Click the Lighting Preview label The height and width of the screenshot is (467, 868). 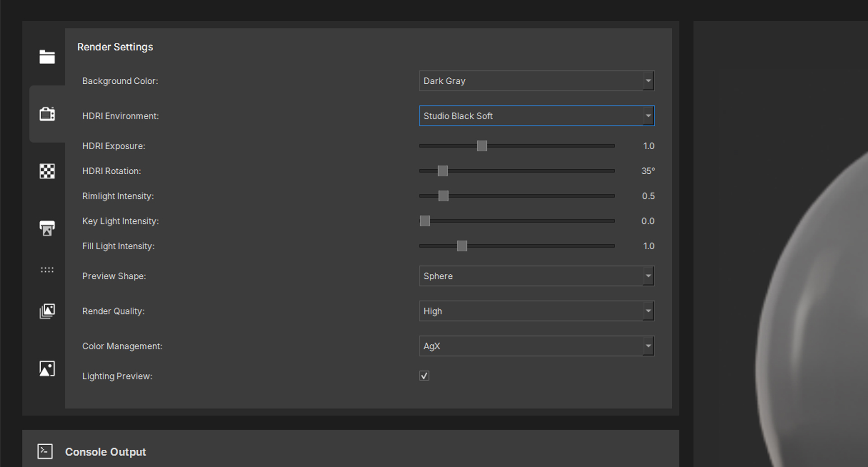tap(118, 376)
